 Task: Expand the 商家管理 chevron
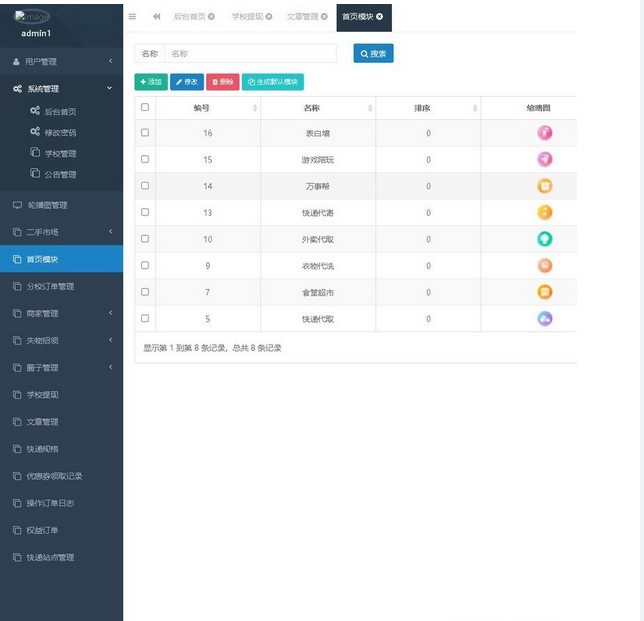[110, 313]
